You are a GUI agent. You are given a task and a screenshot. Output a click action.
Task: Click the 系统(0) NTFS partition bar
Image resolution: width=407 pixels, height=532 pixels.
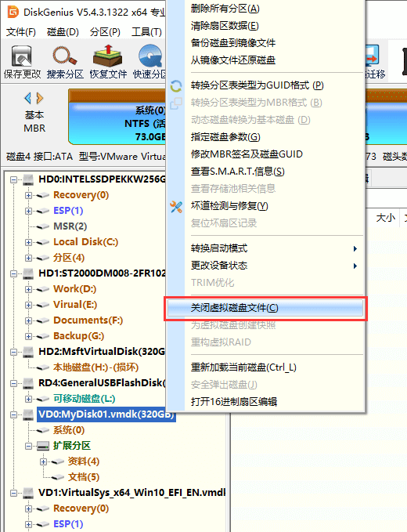[117, 118]
